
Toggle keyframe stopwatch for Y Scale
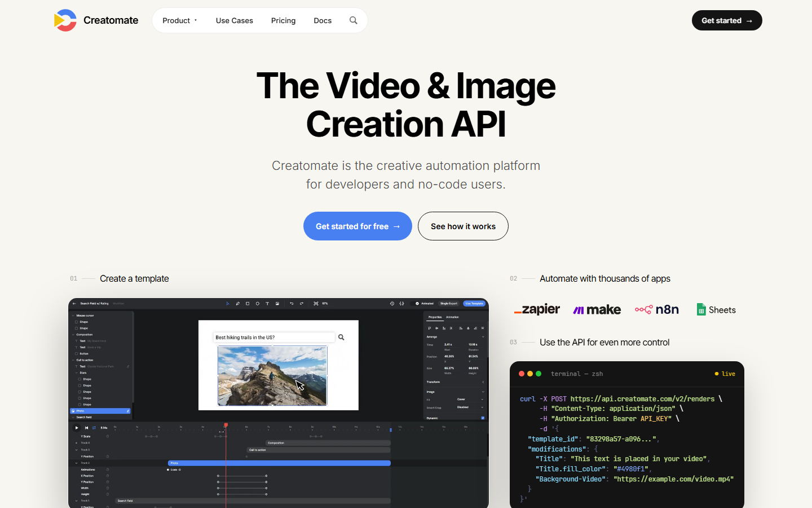108,436
